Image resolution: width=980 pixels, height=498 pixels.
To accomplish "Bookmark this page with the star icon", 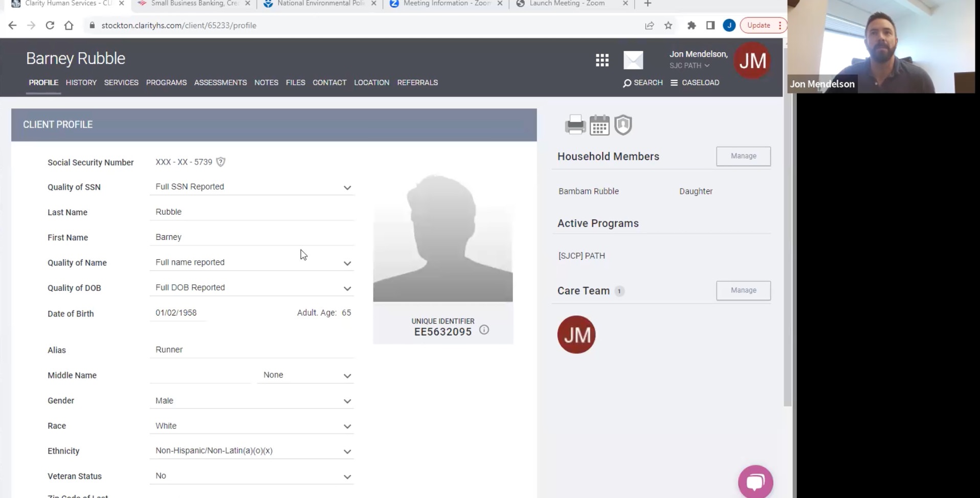I will tap(668, 25).
